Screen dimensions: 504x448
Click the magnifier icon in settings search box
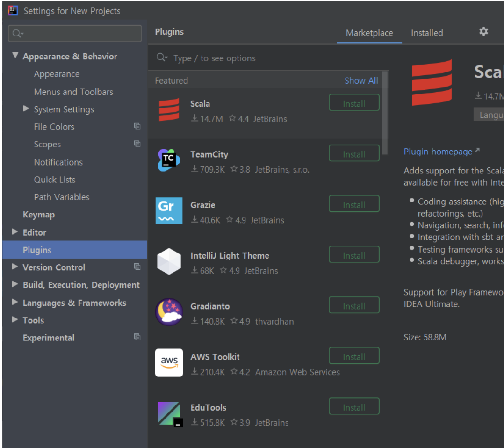click(18, 34)
